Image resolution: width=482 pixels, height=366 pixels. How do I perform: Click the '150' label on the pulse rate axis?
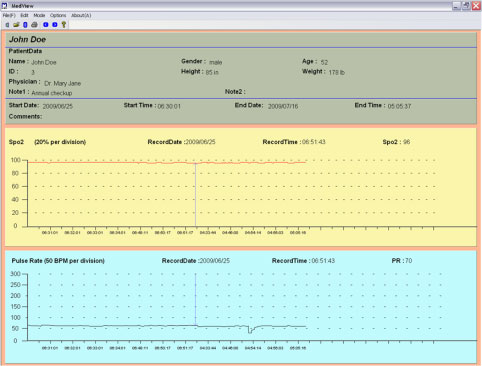[15, 307]
